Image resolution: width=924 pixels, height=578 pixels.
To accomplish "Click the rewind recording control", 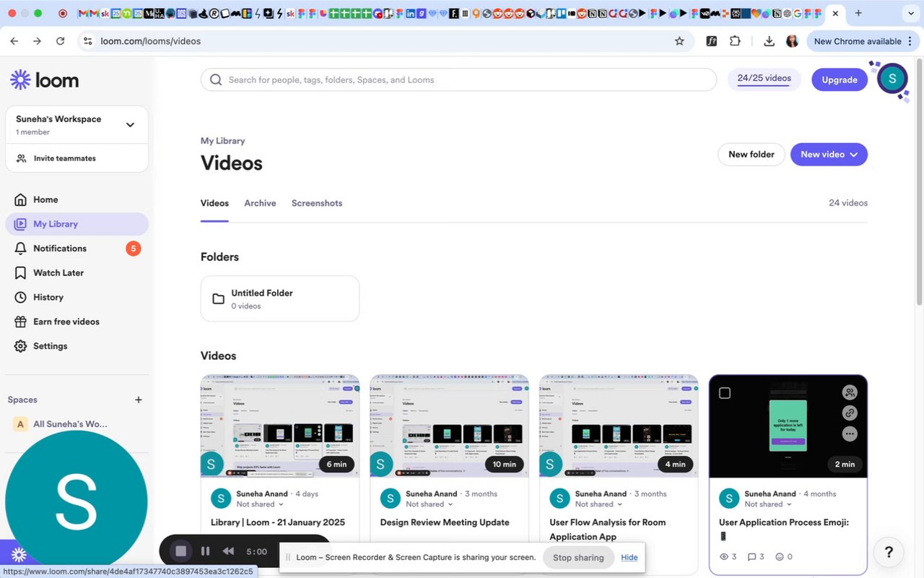I will (x=228, y=551).
